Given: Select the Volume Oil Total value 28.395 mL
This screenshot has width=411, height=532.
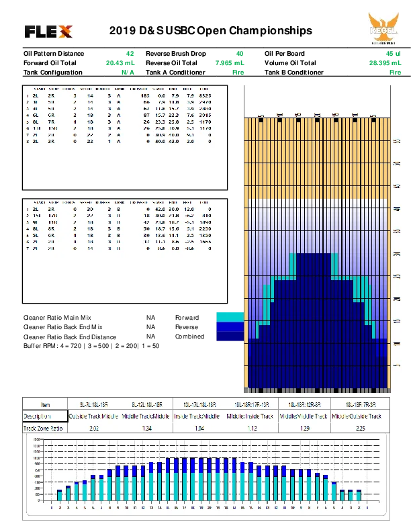Looking at the screenshot, I should coord(385,62).
